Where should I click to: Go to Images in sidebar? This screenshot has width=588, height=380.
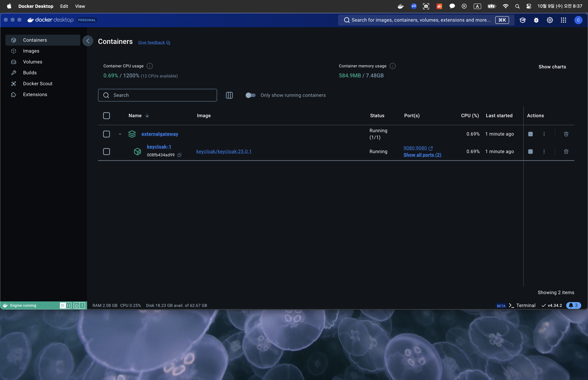point(31,51)
